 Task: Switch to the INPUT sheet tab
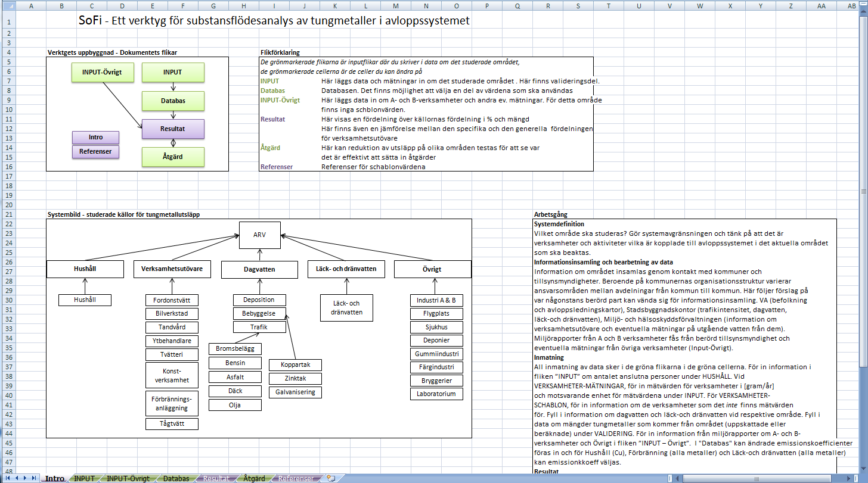[x=84, y=478]
